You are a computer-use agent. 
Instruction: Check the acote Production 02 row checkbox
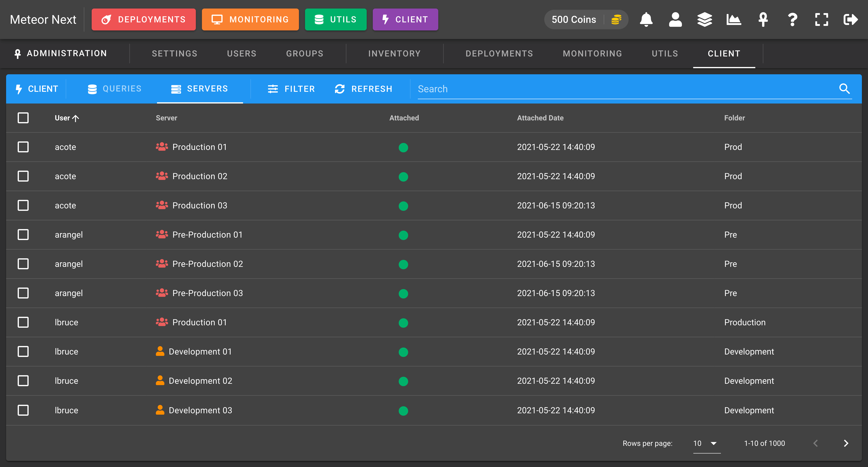(x=23, y=176)
